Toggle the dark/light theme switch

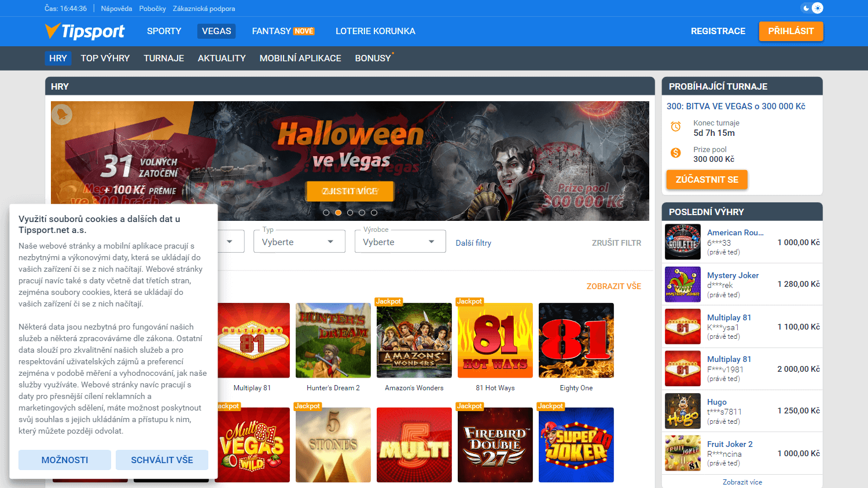(x=812, y=8)
